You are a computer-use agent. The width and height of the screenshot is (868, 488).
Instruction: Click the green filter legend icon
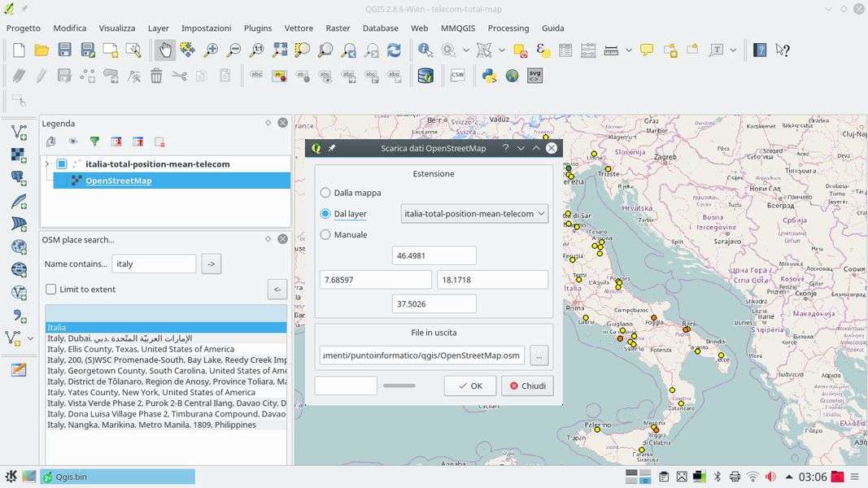click(x=94, y=142)
